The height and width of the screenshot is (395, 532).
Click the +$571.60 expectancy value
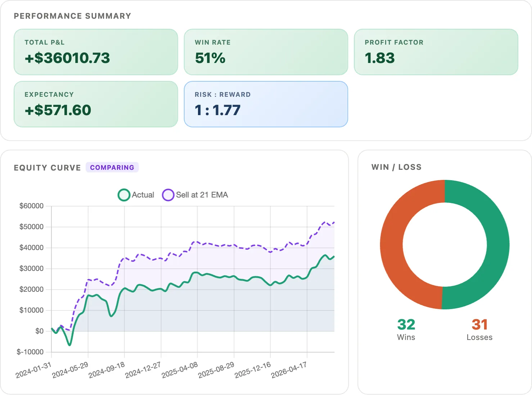[x=58, y=110]
